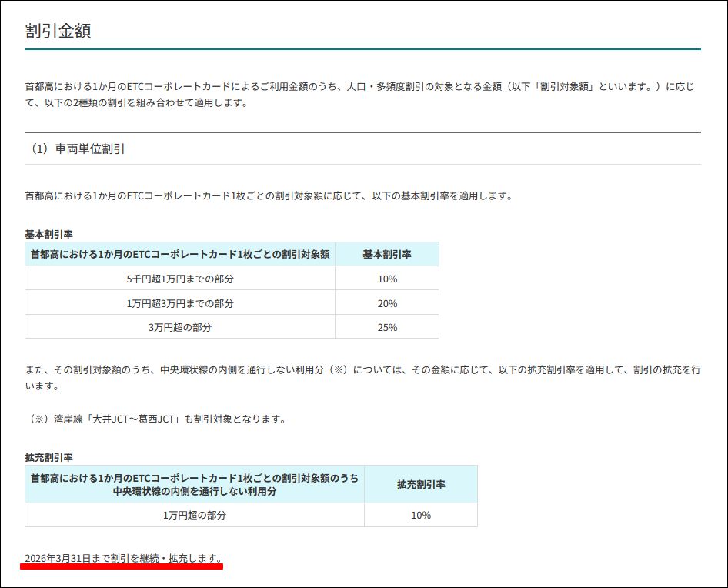
Task: Click the 2026年3月31日まで割引を継続・拡充します text
Action: (x=123, y=558)
